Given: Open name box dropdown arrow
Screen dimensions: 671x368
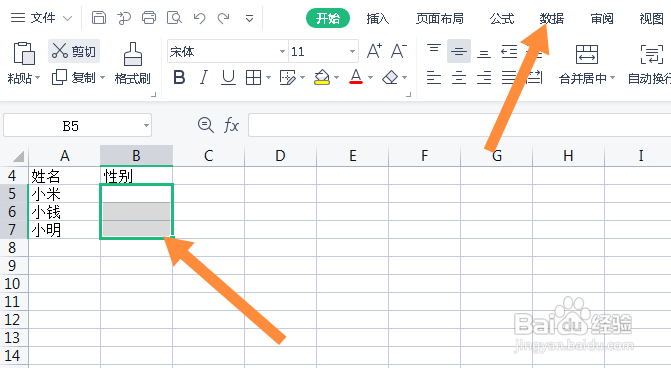Looking at the screenshot, I should (x=146, y=125).
